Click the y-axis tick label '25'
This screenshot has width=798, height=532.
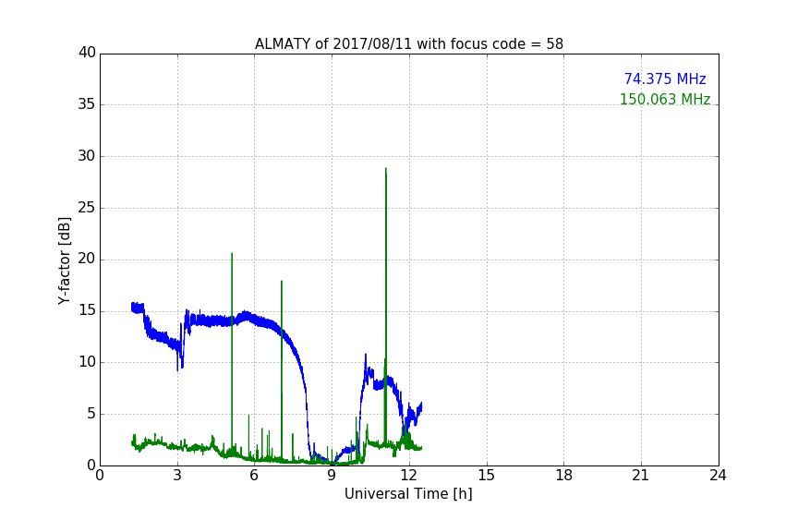coord(87,207)
